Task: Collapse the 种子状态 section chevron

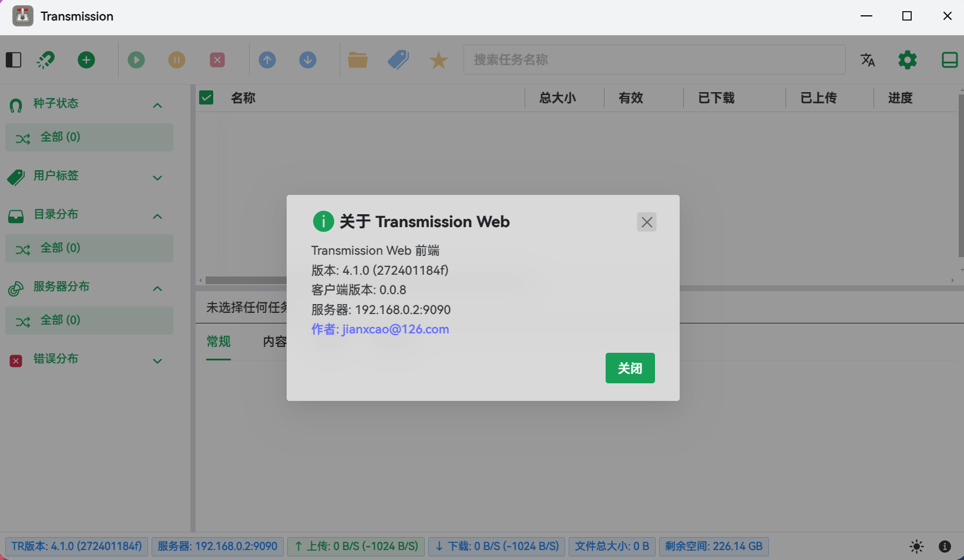Action: pyautogui.click(x=157, y=106)
